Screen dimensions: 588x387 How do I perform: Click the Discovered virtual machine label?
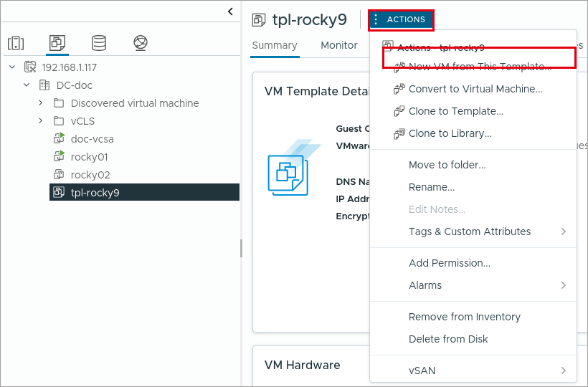135,103
